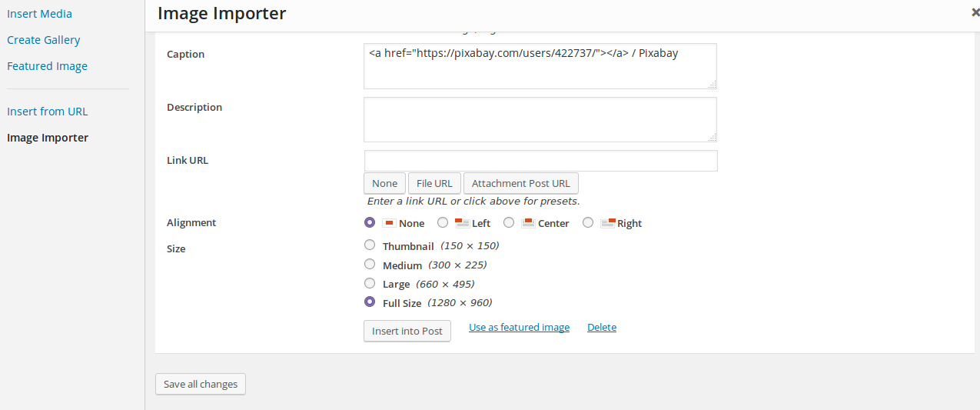
Task: Click the Center alignment icon
Action: tap(528, 223)
